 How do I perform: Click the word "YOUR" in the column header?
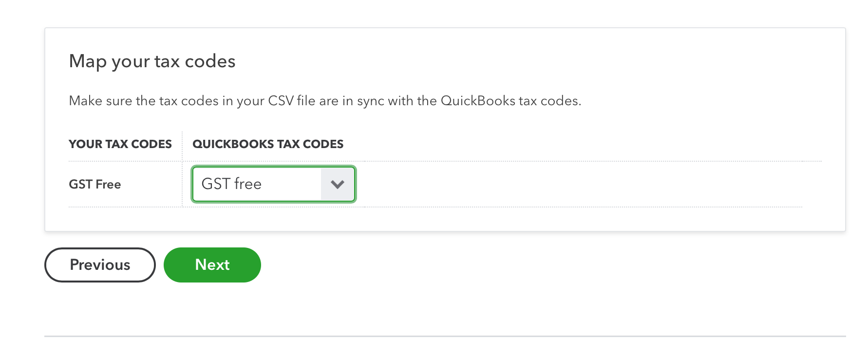click(x=85, y=144)
